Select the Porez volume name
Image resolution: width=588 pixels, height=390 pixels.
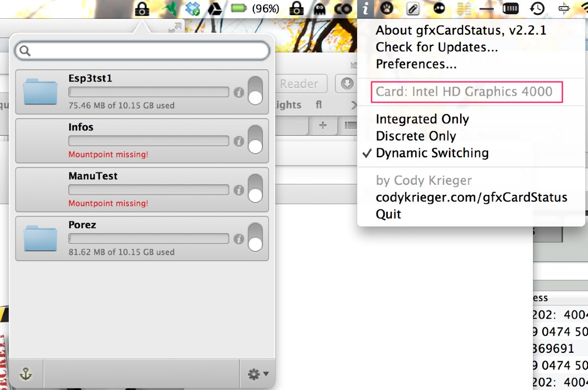(82, 225)
